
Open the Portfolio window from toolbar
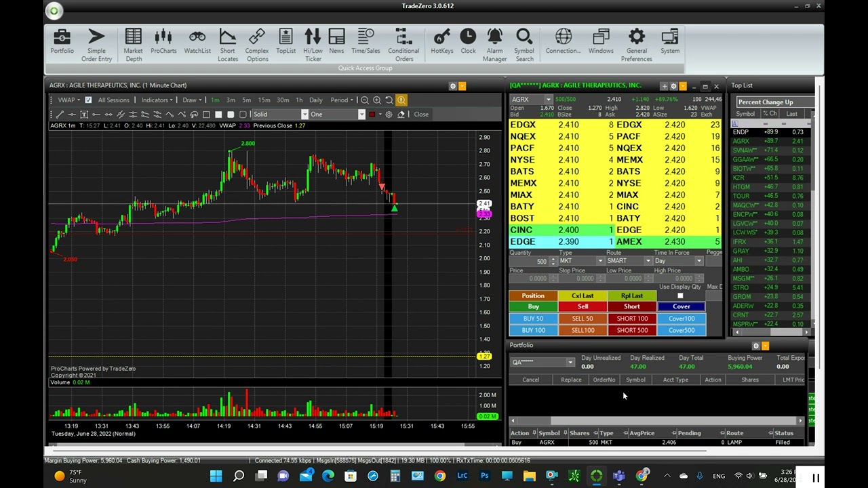62,42
